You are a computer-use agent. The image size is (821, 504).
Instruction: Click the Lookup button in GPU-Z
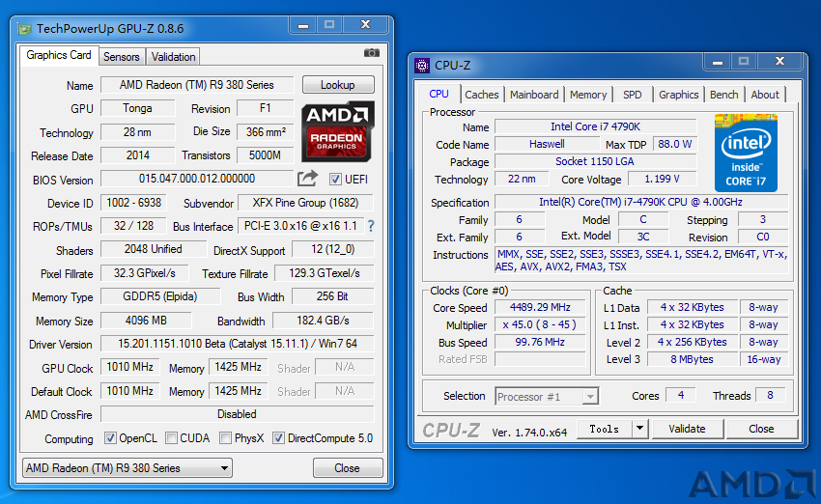point(338,85)
